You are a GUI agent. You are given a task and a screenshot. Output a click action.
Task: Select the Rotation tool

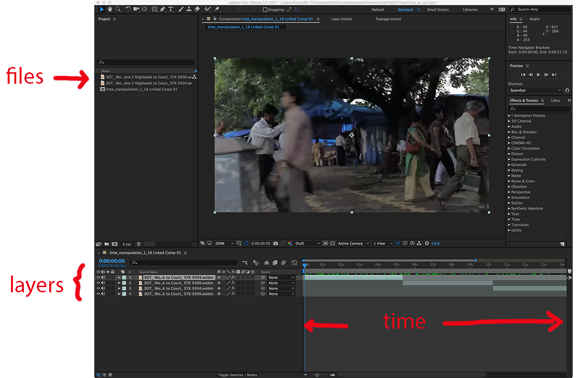coord(128,9)
